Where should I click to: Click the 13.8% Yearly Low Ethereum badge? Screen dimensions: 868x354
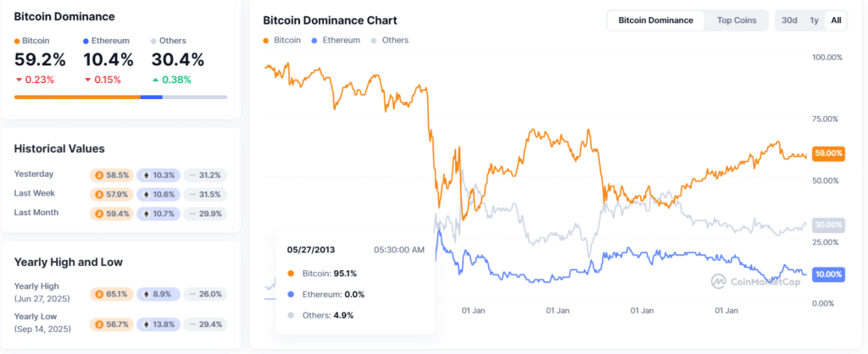pos(158,324)
